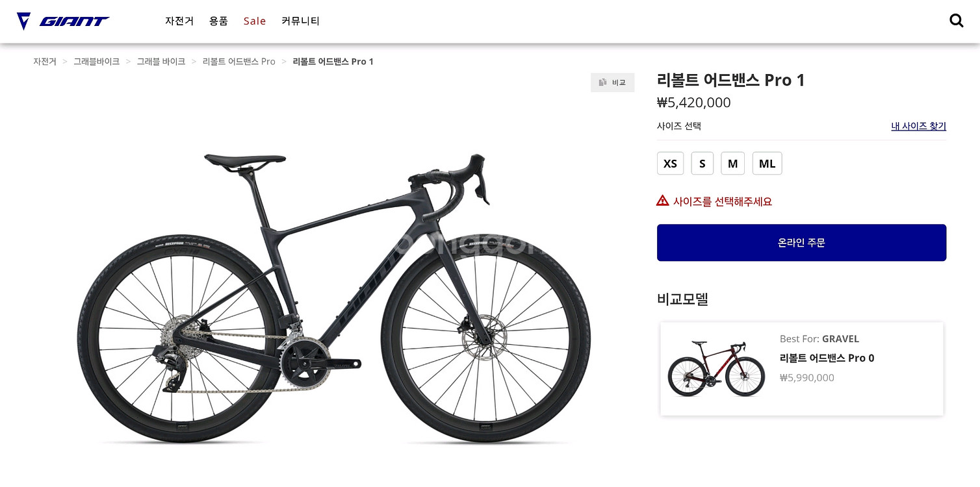
Task: Click the 온라인 주문 button
Action: tap(801, 243)
